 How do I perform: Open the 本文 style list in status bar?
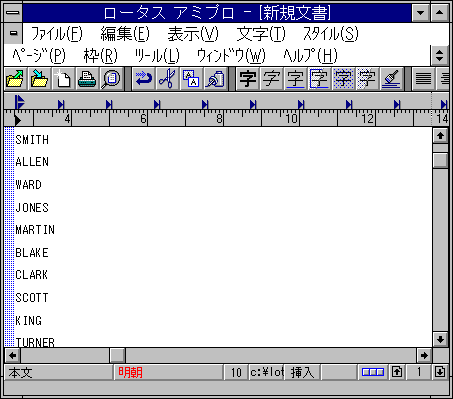(x=59, y=372)
